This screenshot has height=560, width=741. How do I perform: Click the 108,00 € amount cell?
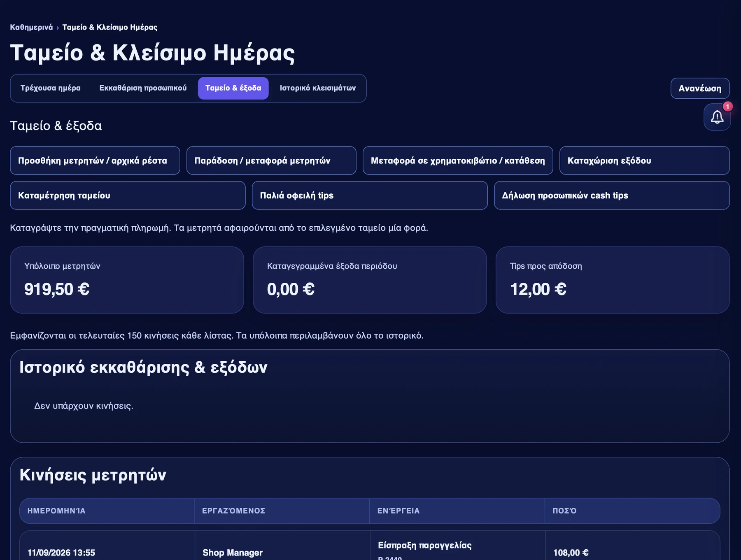click(x=633, y=546)
